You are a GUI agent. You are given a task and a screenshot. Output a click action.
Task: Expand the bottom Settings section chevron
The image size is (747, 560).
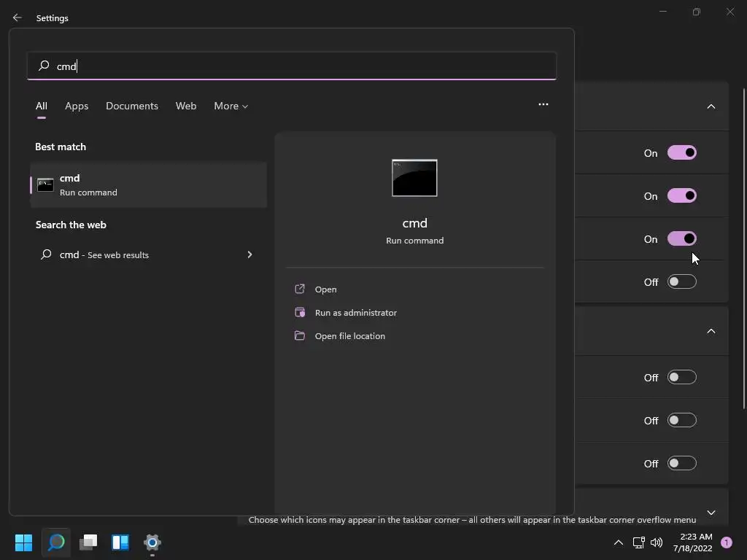711,513
